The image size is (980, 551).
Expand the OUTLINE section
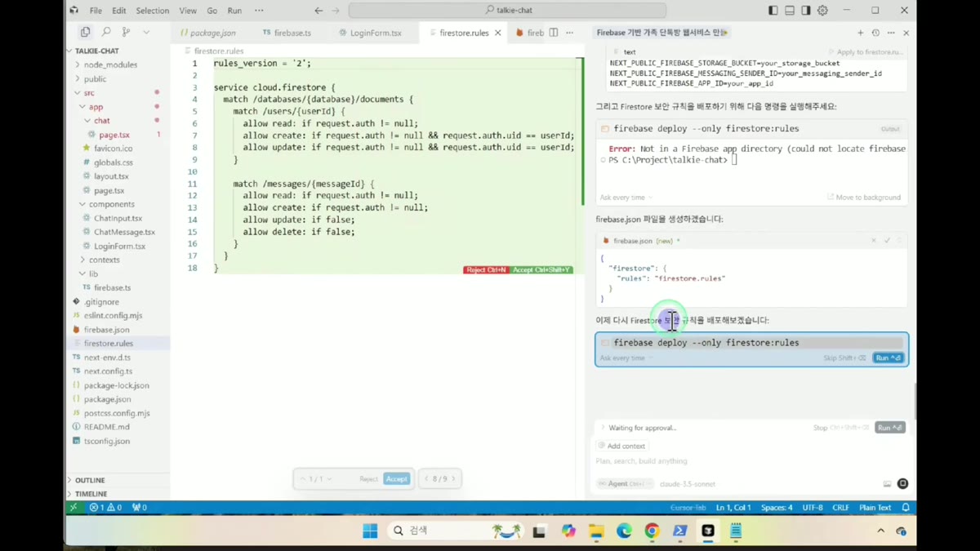pyautogui.click(x=90, y=480)
